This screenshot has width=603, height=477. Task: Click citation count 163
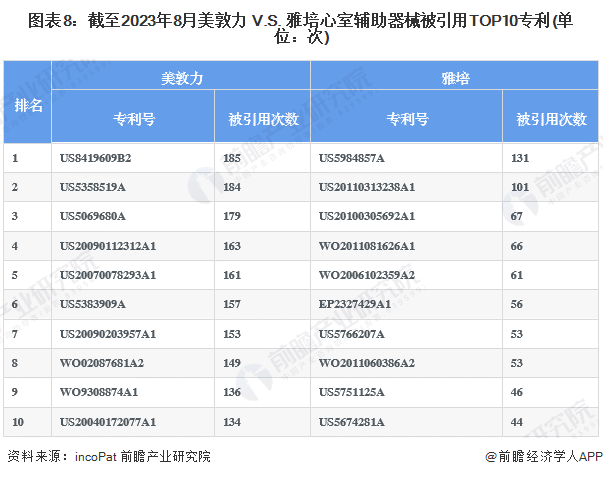click(x=232, y=246)
